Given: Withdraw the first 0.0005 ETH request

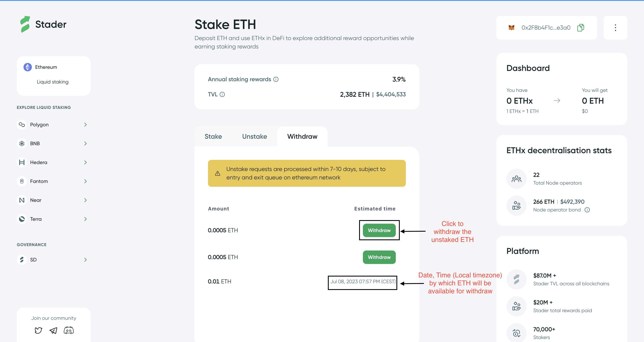Looking at the screenshot, I should [x=379, y=230].
